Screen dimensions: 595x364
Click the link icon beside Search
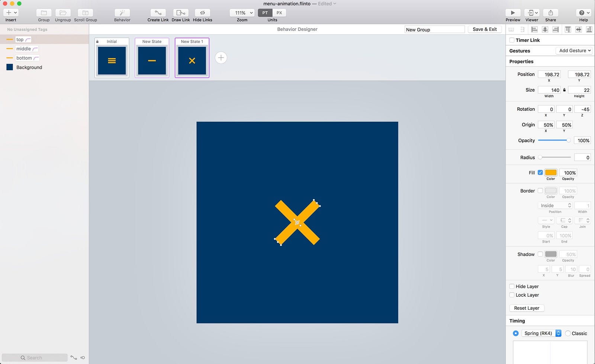[74, 358]
